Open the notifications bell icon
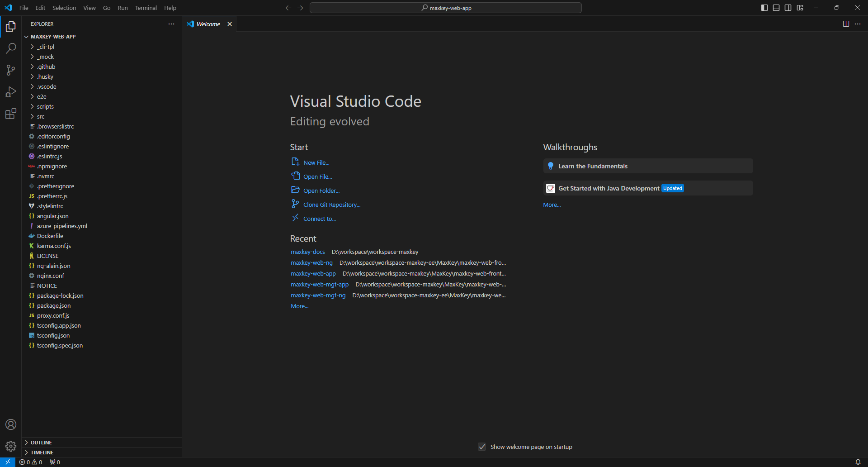 click(x=858, y=462)
